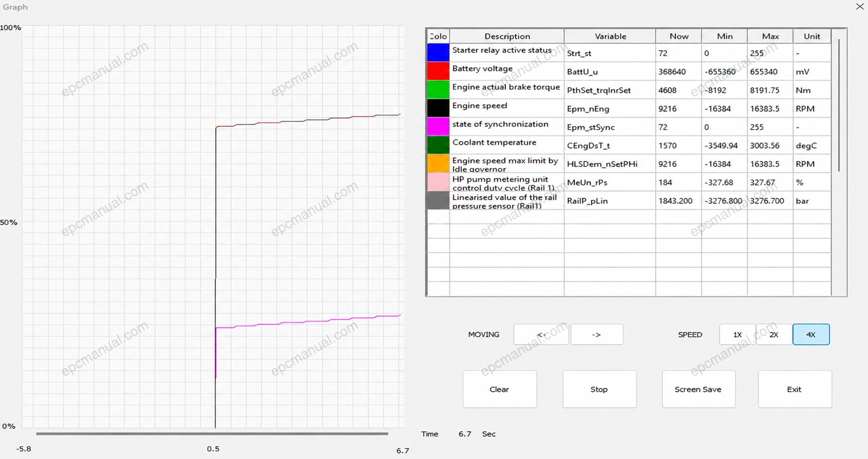868x459 pixels.
Task: Set playback speed to 2X
Action: tap(774, 335)
